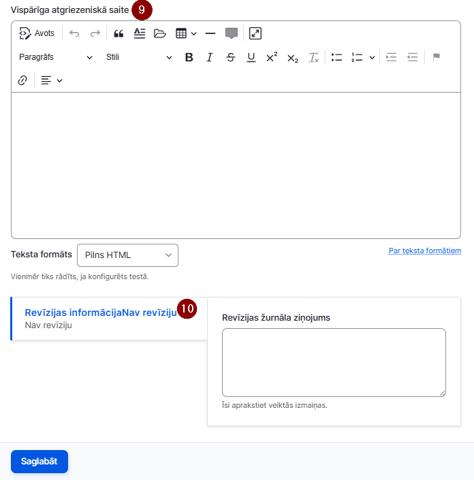Open the Par teksta formātiem link
The width and height of the screenshot is (474, 480).
(425, 251)
